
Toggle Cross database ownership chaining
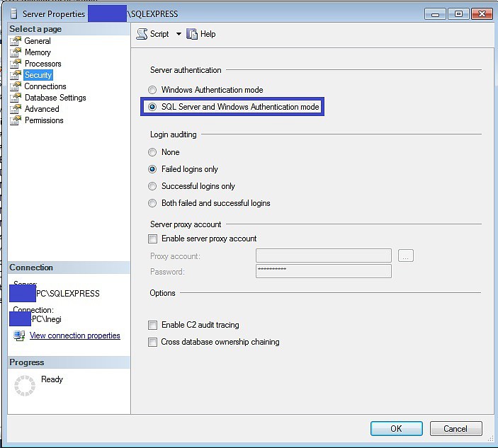click(x=153, y=342)
